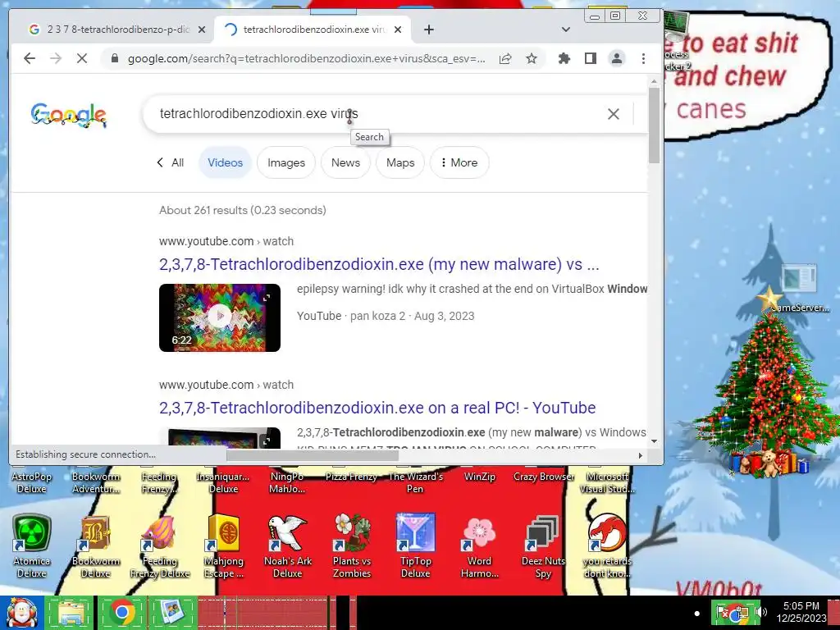
Task: Select the TipTop Deluxe desktop icon
Action: [x=416, y=546]
